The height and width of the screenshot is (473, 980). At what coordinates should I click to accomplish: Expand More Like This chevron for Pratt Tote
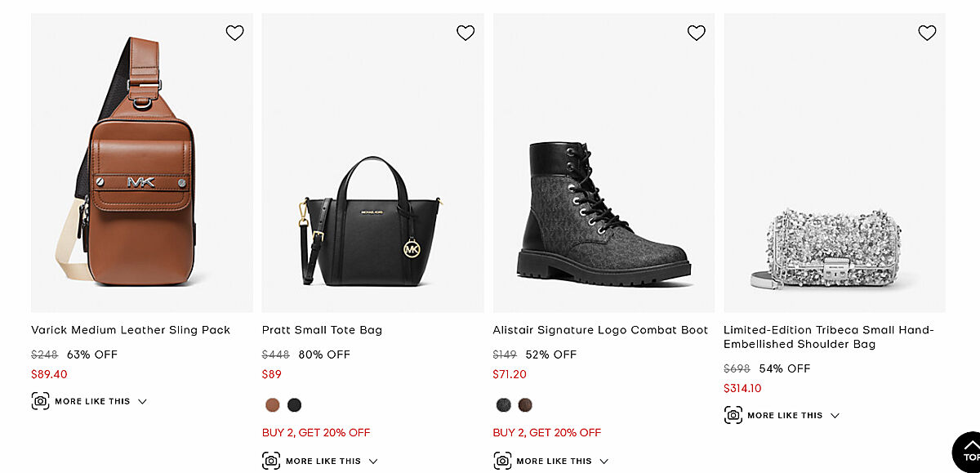(x=373, y=462)
